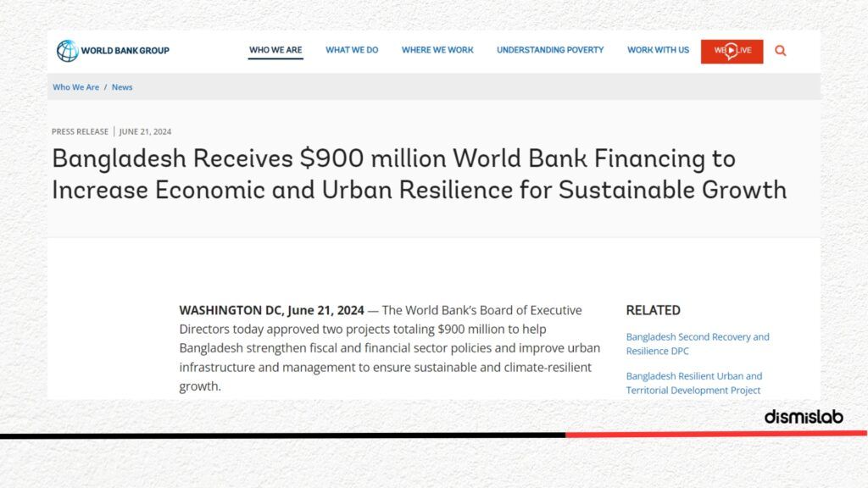The height and width of the screenshot is (488, 868).
Task: Open the Understanding Poverty menu
Action: coord(550,50)
